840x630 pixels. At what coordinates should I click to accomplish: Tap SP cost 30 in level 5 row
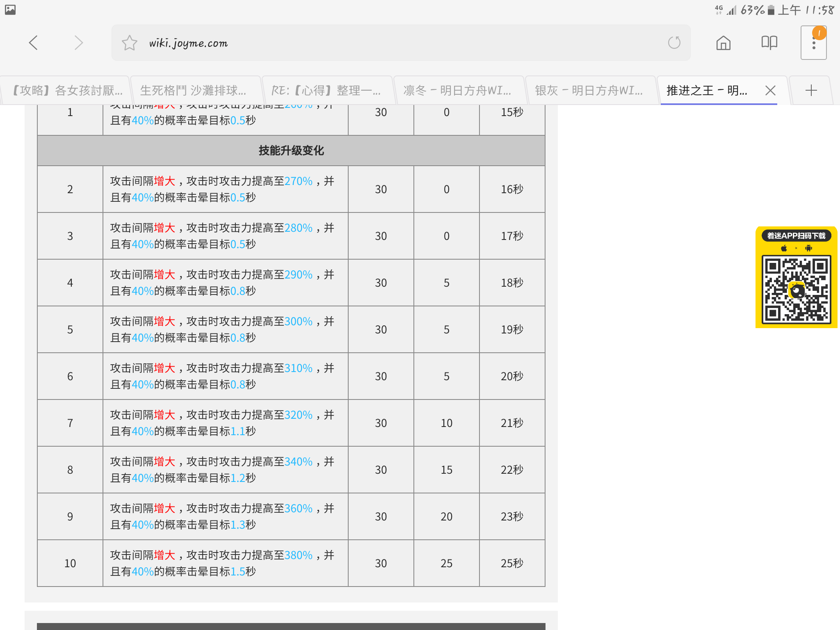381,329
